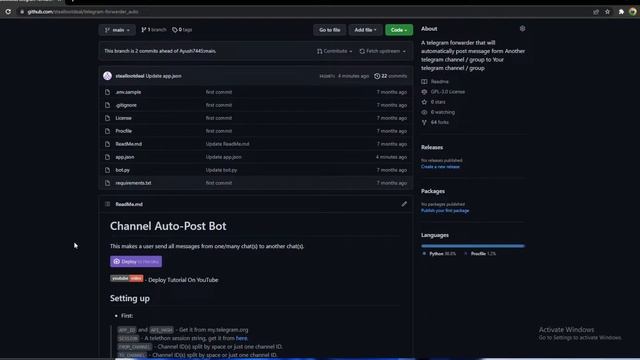Click the share page icon in address bar
Image resolution: width=640 pixels, height=360 pixels.
pyautogui.click(x=596, y=12)
